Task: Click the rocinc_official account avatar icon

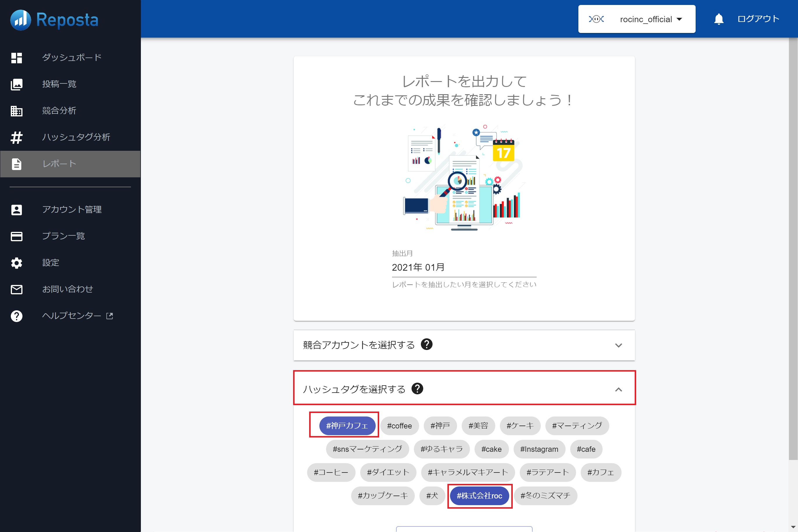Action: click(596, 19)
